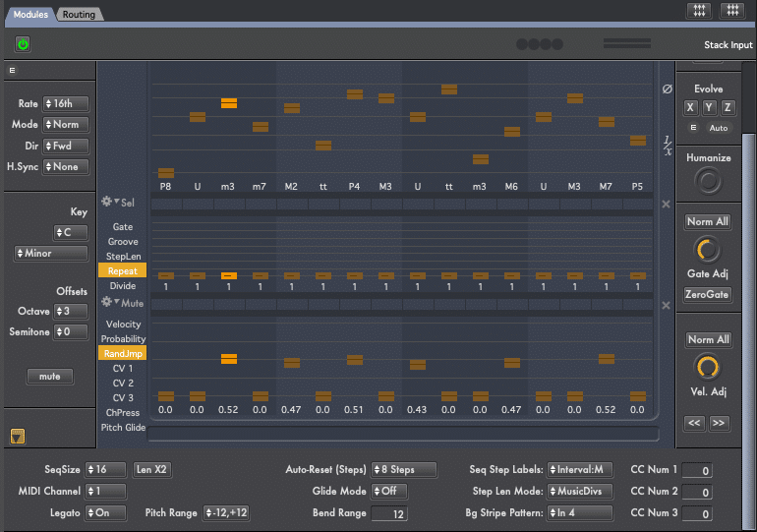Viewport: 757px width, 532px height.
Task: Open the SeqSize dropdown showing 16
Action: (x=105, y=469)
